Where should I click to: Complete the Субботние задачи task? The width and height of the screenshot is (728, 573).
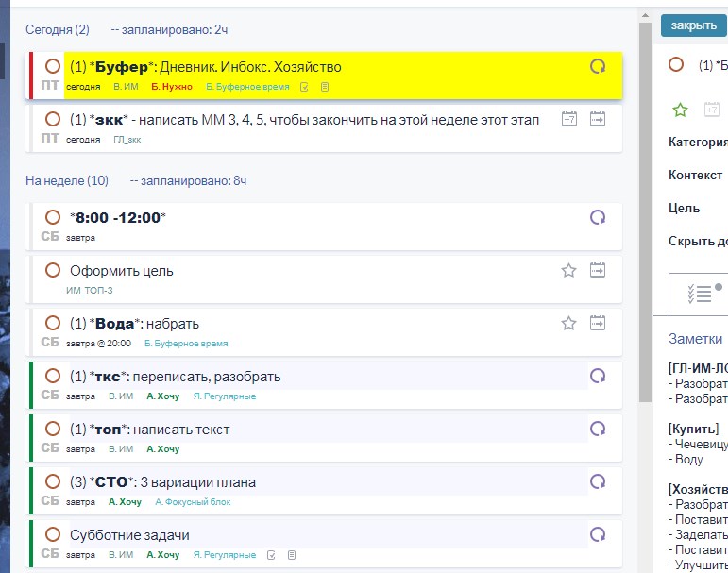[x=53, y=535]
